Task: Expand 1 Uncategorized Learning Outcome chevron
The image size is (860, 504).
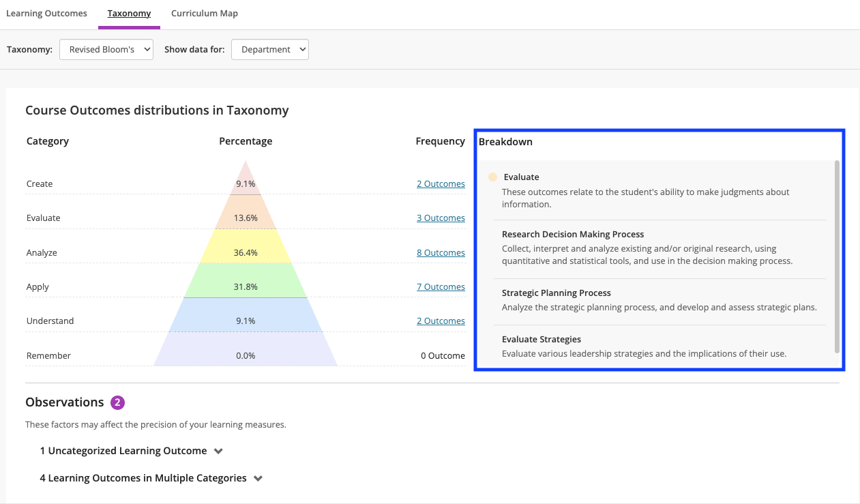Action: coord(218,451)
